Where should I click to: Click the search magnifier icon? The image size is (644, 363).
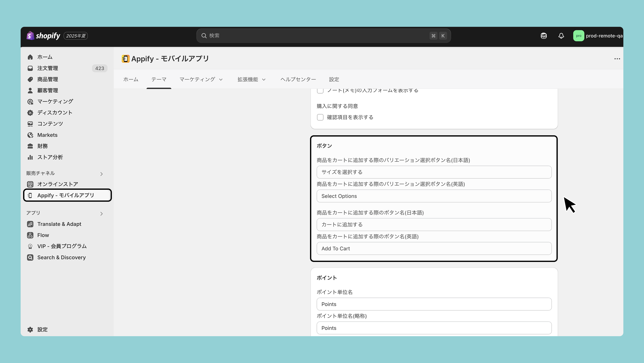(204, 36)
